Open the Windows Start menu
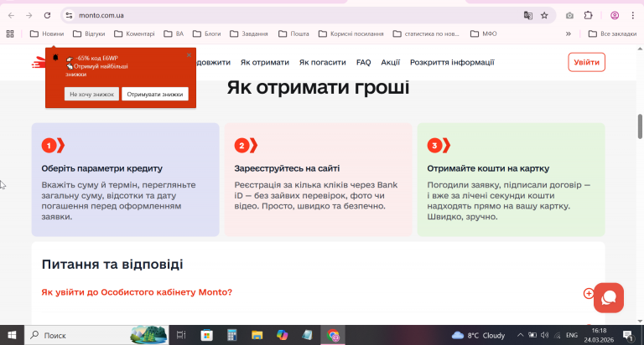The width and height of the screenshot is (644, 345). 12,335
